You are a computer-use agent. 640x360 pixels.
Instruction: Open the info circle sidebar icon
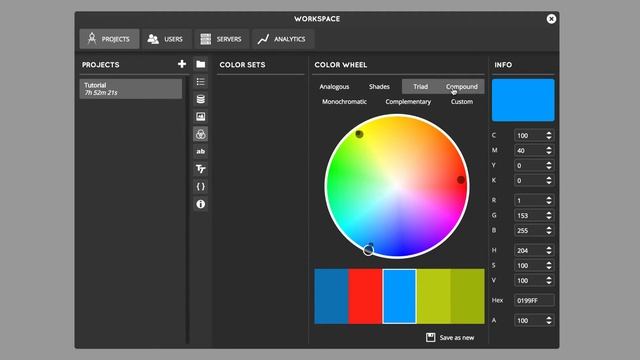click(x=200, y=204)
